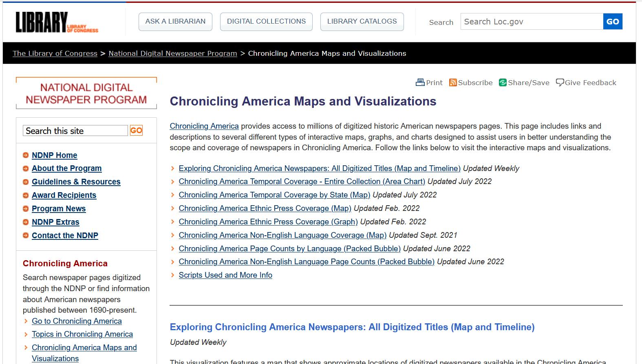Open NDNP Home in sidebar

pyautogui.click(x=55, y=155)
